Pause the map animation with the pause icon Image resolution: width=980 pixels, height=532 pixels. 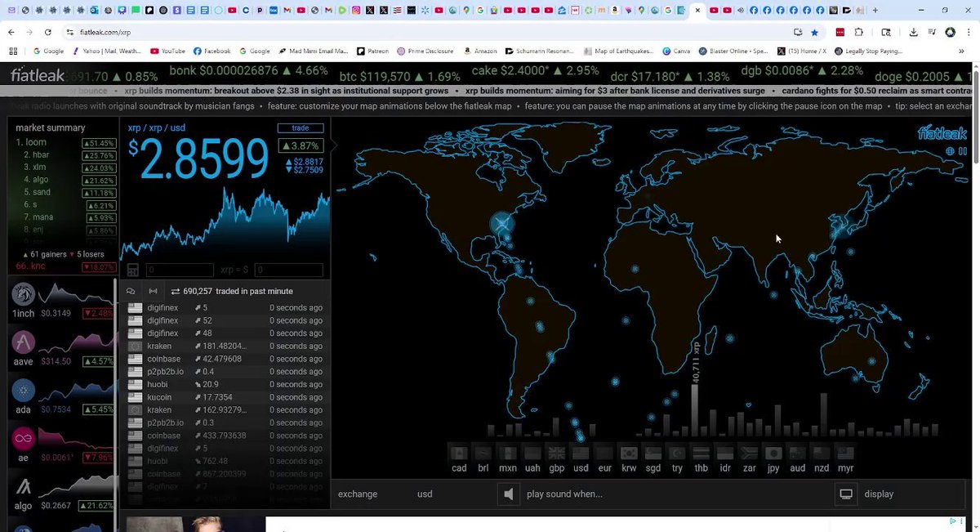pos(963,151)
